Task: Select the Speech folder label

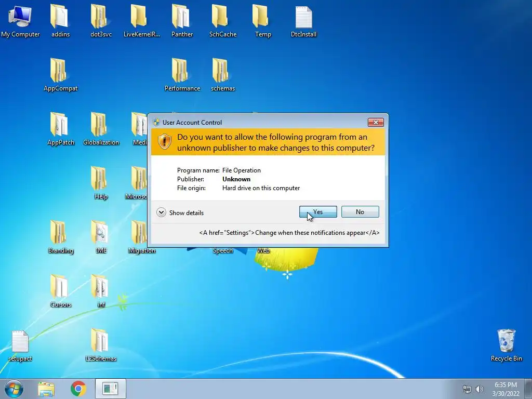Action: [x=222, y=250]
